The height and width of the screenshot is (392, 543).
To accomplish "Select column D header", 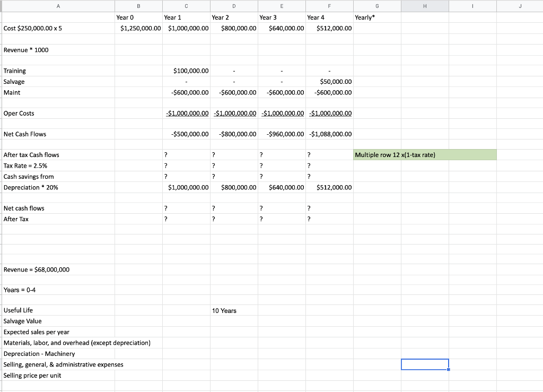I will tap(234, 6).
